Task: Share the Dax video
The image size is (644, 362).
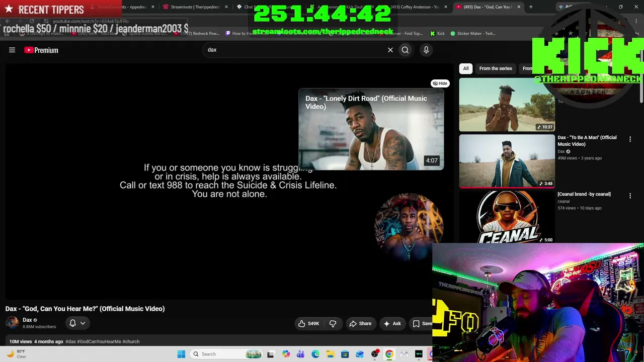Action: (x=360, y=324)
